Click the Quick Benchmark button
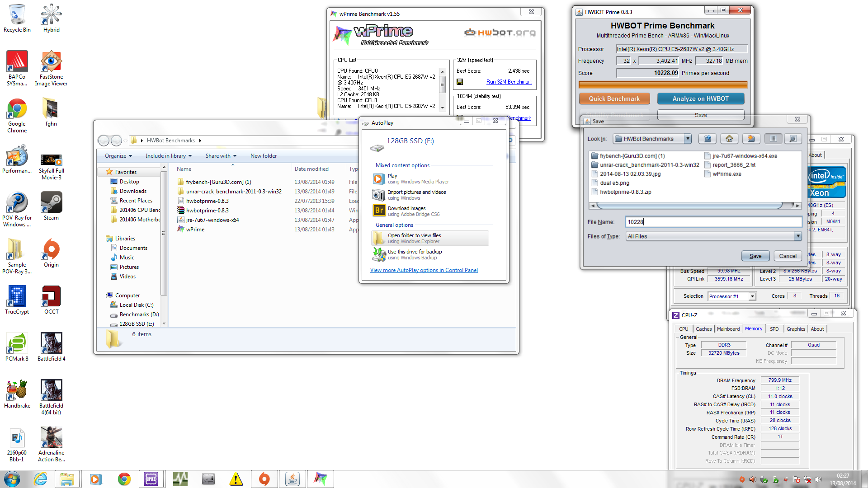This screenshot has width=868, height=488. [x=614, y=99]
